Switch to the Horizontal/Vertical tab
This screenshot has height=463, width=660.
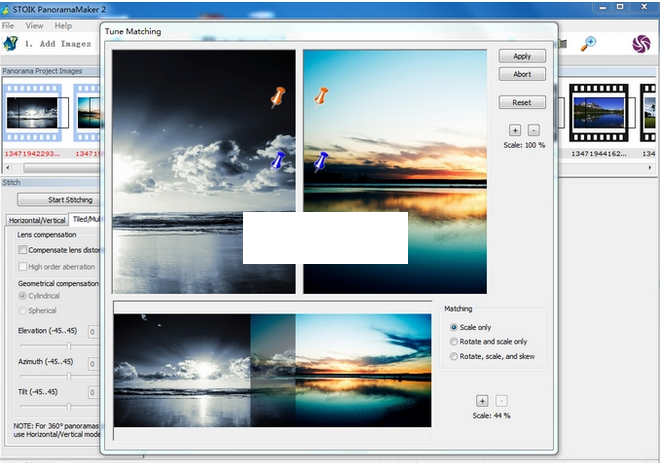coord(37,220)
